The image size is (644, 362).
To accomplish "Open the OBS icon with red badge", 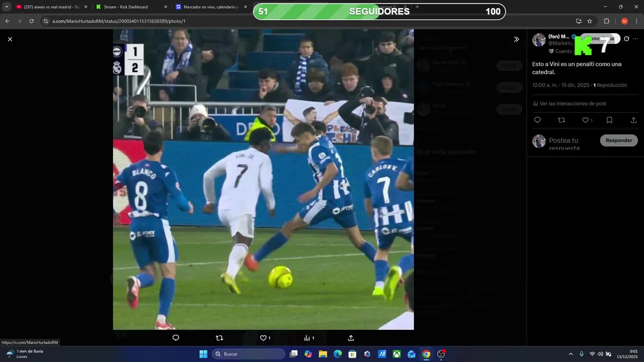I will (x=441, y=354).
